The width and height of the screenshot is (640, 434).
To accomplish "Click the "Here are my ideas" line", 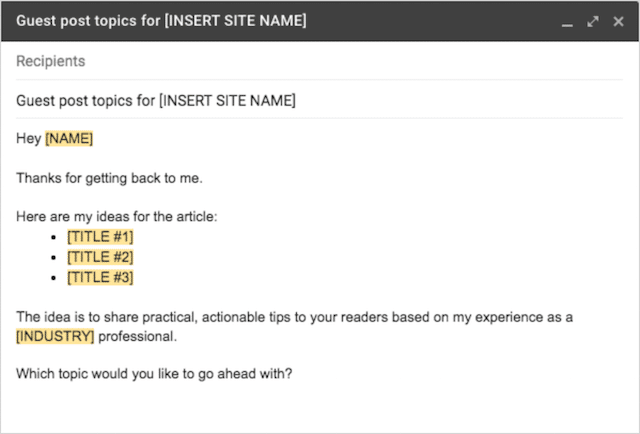I will [x=116, y=217].
